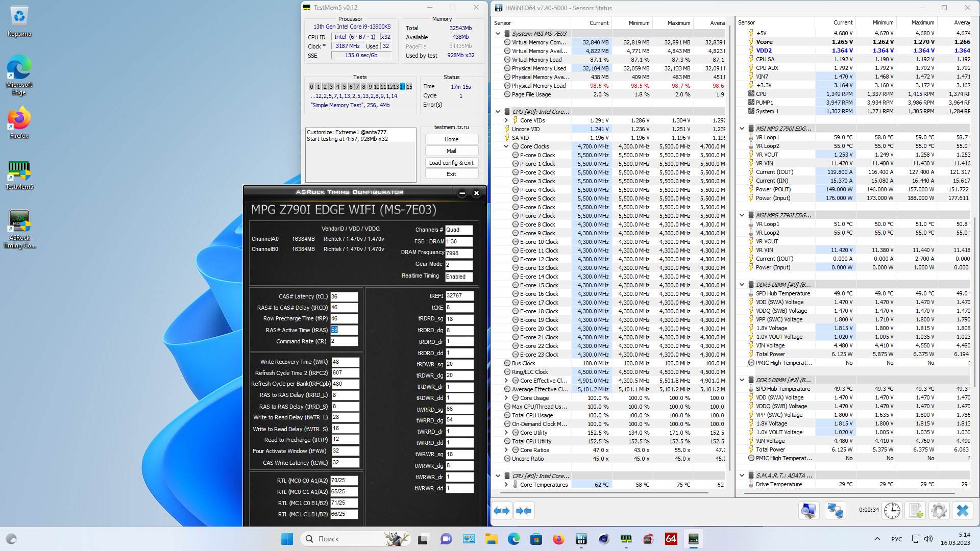Click the blue X close sensors icon
Viewport: 980px width, 551px height.
coord(963,510)
